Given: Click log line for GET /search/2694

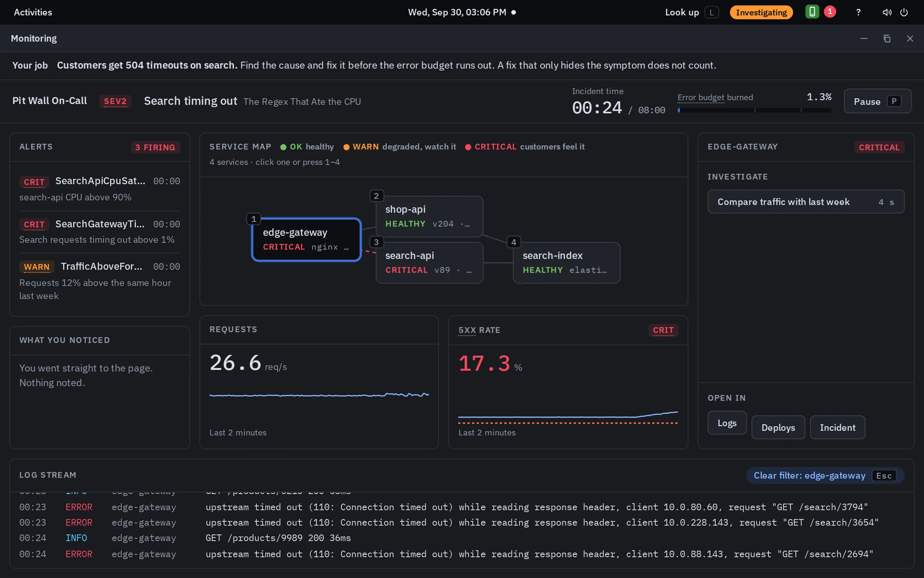Looking at the screenshot, I should [x=462, y=554].
